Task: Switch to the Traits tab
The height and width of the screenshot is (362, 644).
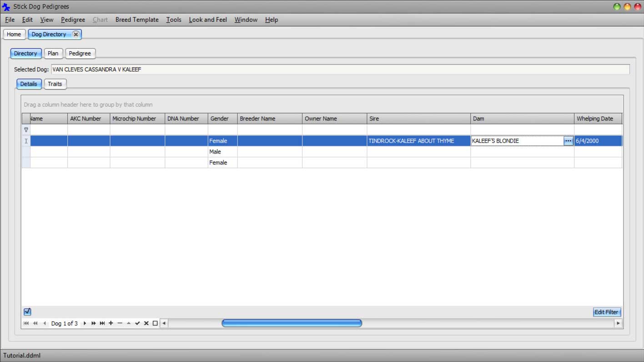Action: pyautogui.click(x=55, y=84)
